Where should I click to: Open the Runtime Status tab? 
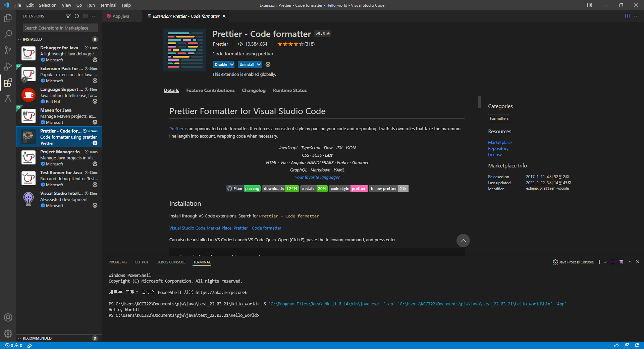(x=290, y=90)
